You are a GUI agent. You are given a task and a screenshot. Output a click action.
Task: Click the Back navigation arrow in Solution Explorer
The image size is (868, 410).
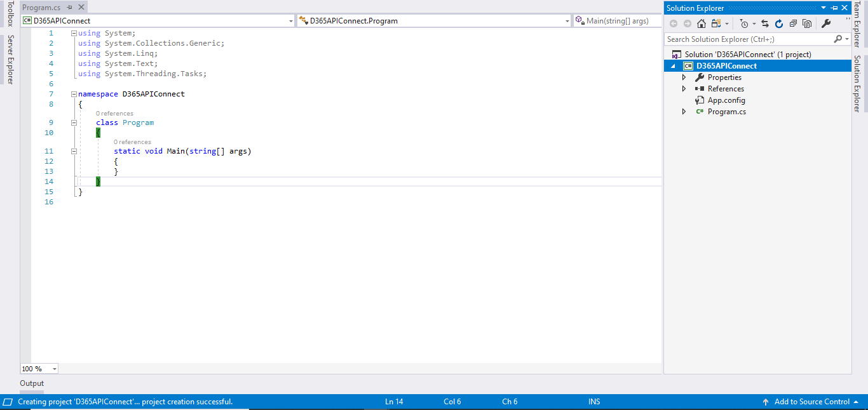point(674,23)
